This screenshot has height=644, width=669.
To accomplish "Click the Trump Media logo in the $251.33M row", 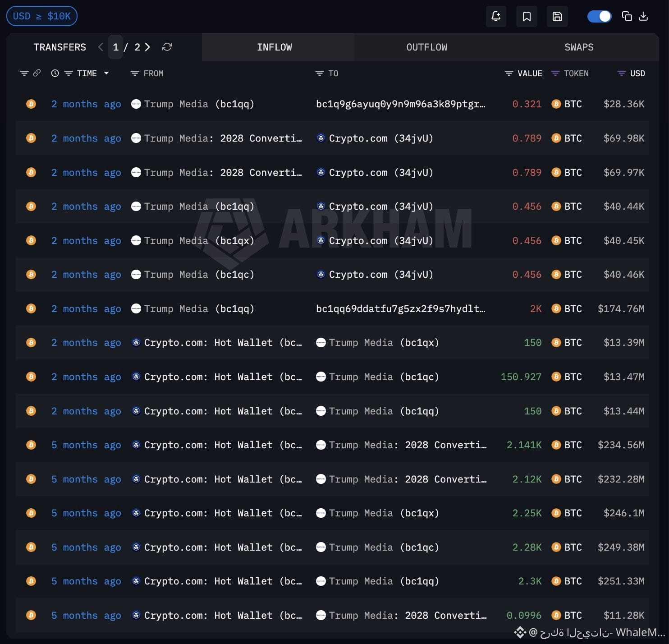I will 321,581.
